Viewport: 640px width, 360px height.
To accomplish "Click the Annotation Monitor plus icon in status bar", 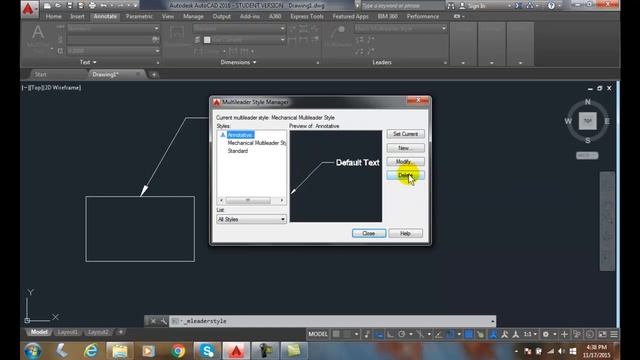I will (x=564, y=334).
